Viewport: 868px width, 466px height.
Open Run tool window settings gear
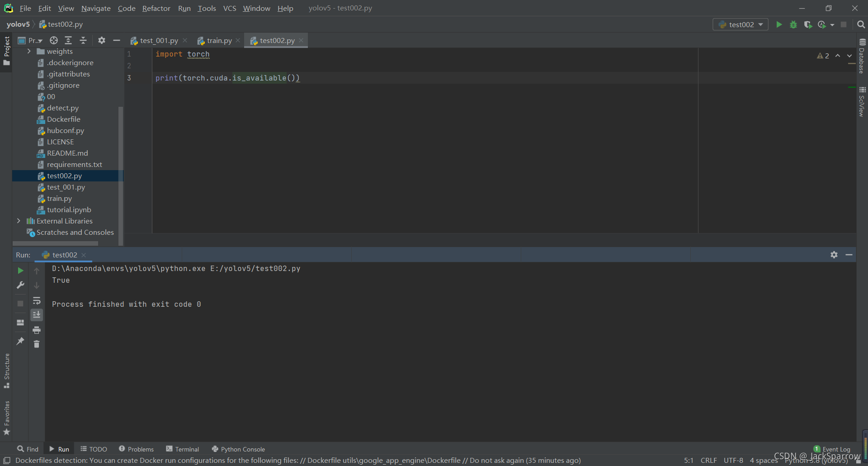pos(834,255)
